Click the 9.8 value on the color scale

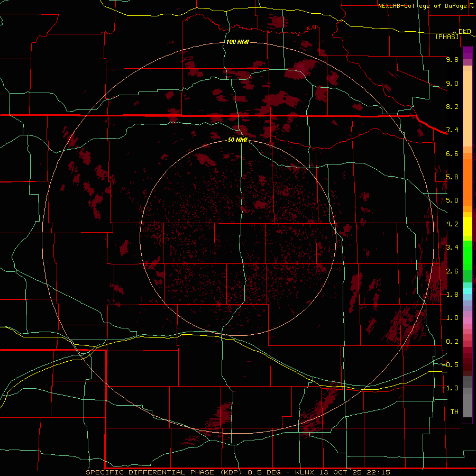point(452,59)
